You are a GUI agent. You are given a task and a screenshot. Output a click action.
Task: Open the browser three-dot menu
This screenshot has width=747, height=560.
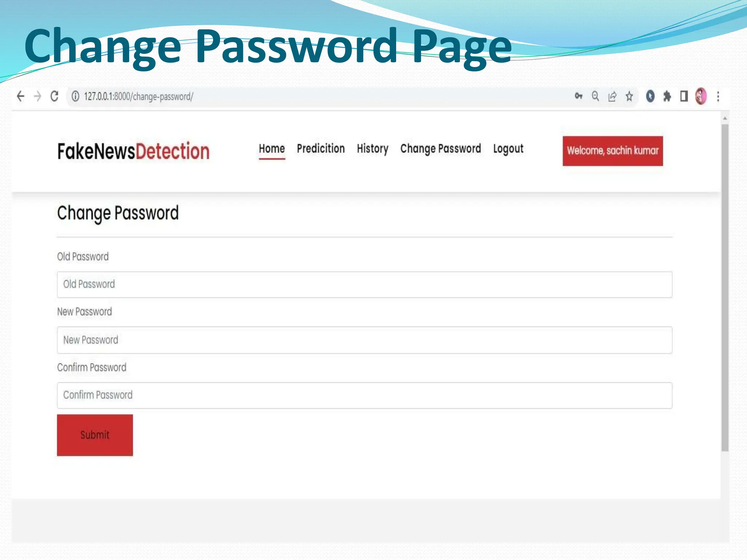[x=718, y=96]
